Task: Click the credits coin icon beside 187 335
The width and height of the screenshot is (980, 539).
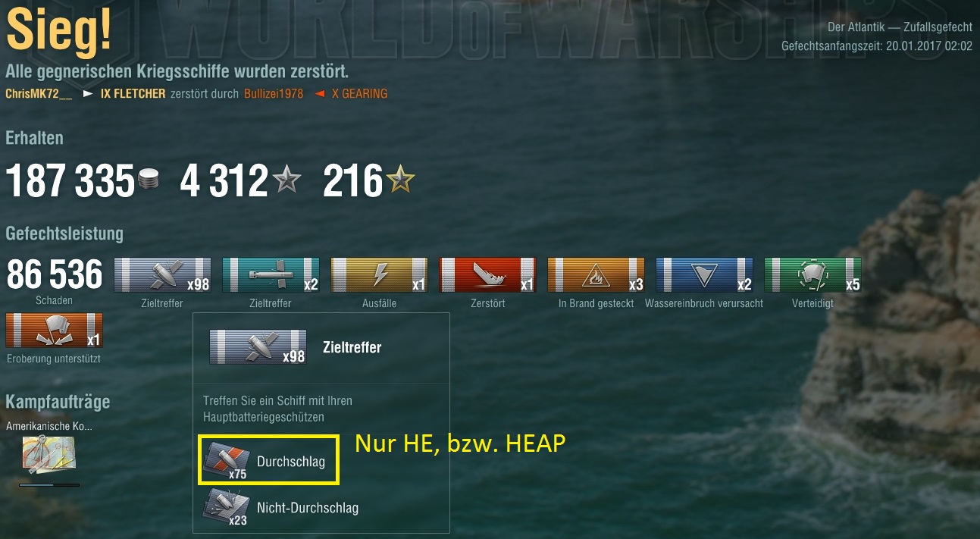Action: point(150,181)
